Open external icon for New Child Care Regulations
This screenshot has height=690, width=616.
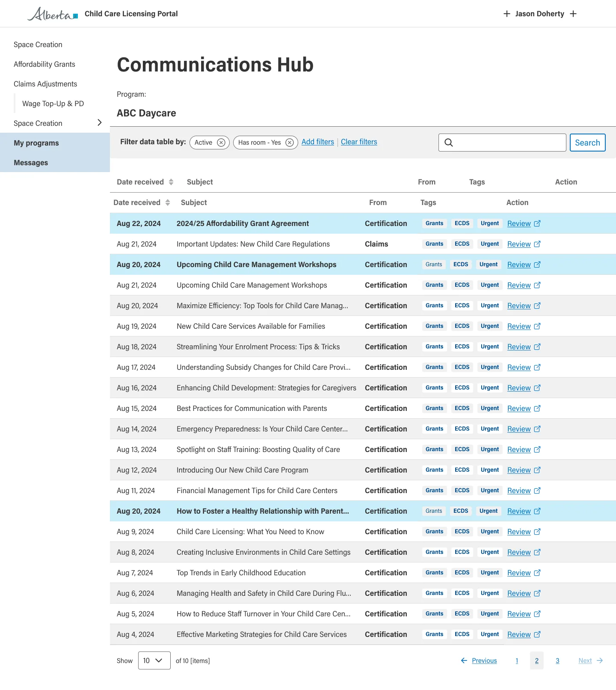(537, 244)
